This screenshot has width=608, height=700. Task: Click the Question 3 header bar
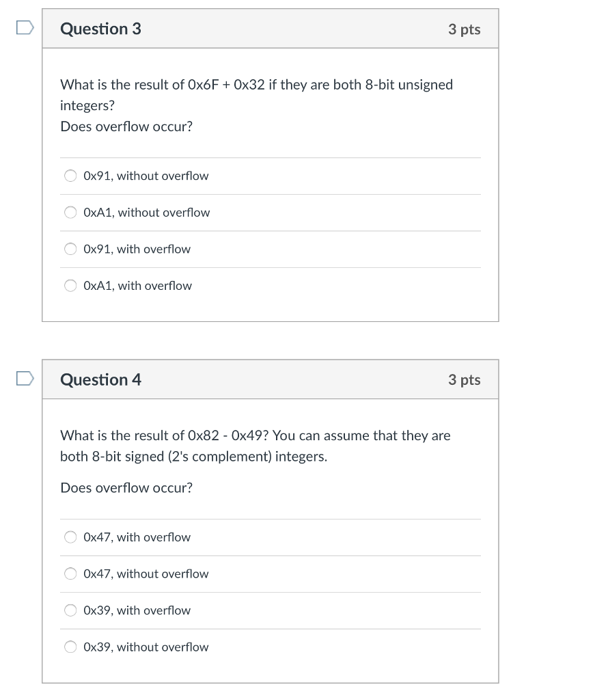(x=271, y=28)
